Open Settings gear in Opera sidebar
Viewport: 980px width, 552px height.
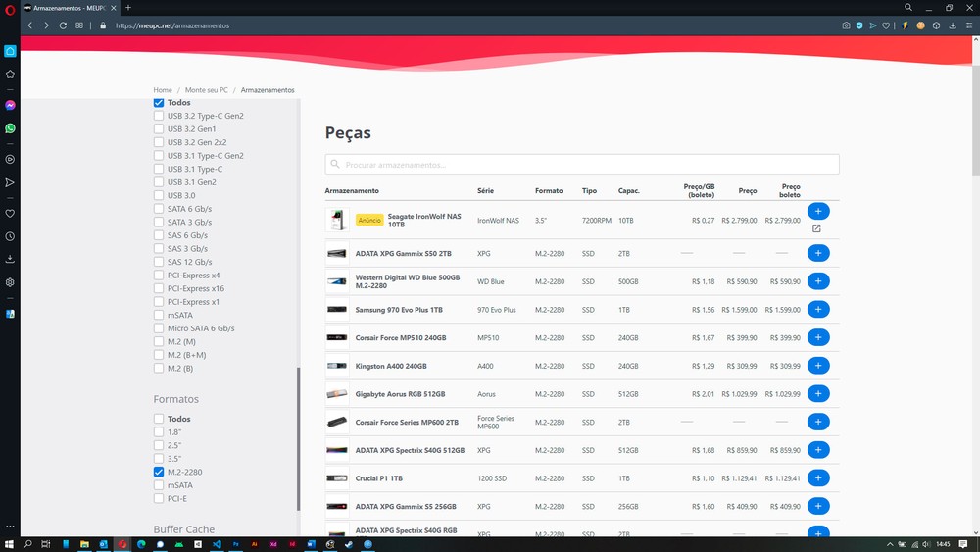coord(10,282)
